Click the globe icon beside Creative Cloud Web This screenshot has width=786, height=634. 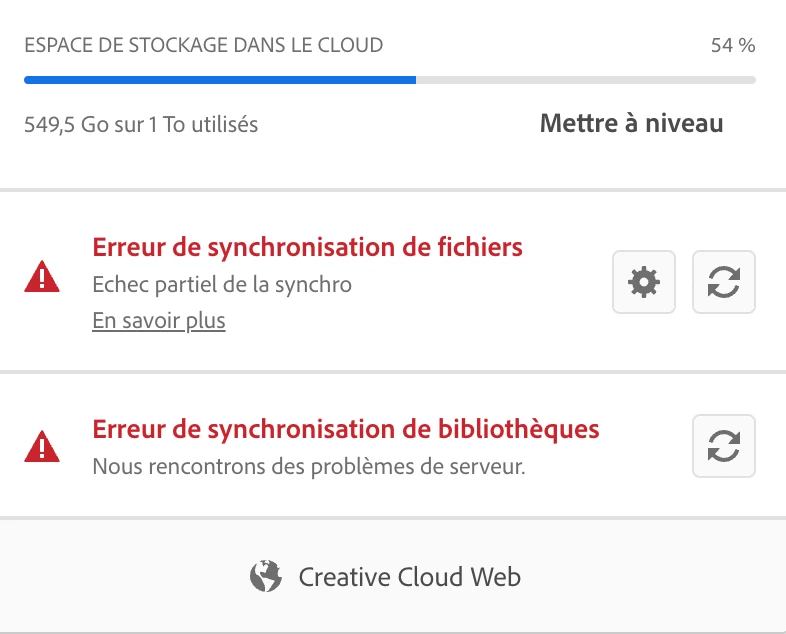(265, 577)
